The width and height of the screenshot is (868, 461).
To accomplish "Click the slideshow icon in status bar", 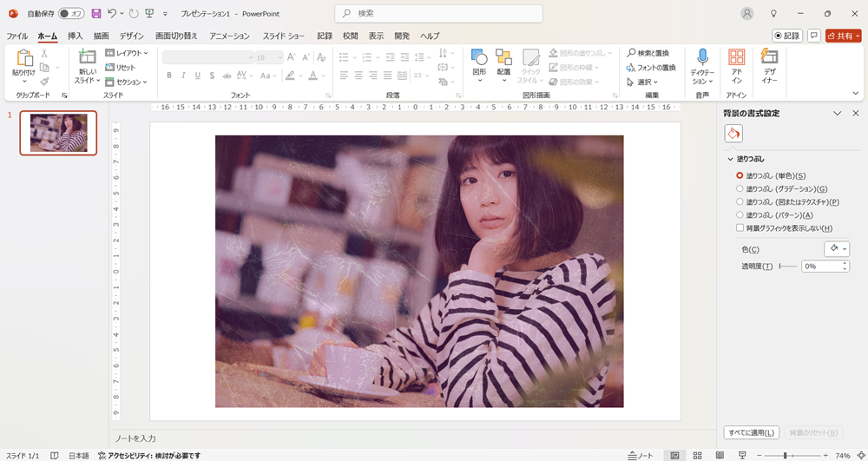I will coord(742,456).
